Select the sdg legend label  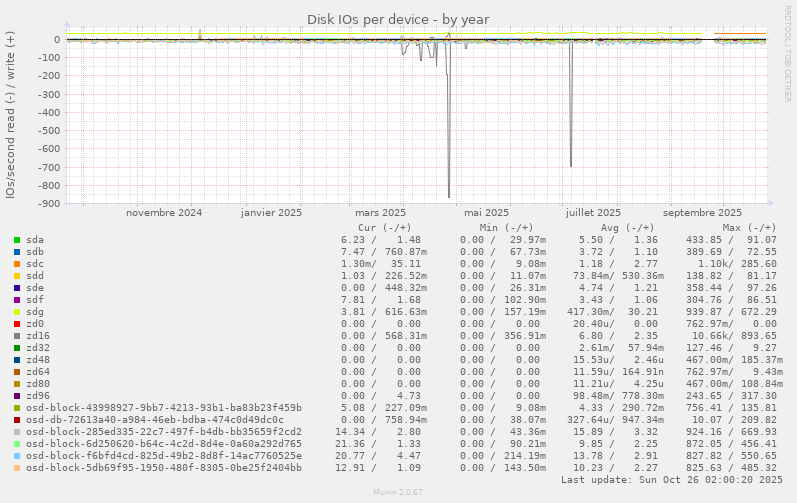point(35,312)
